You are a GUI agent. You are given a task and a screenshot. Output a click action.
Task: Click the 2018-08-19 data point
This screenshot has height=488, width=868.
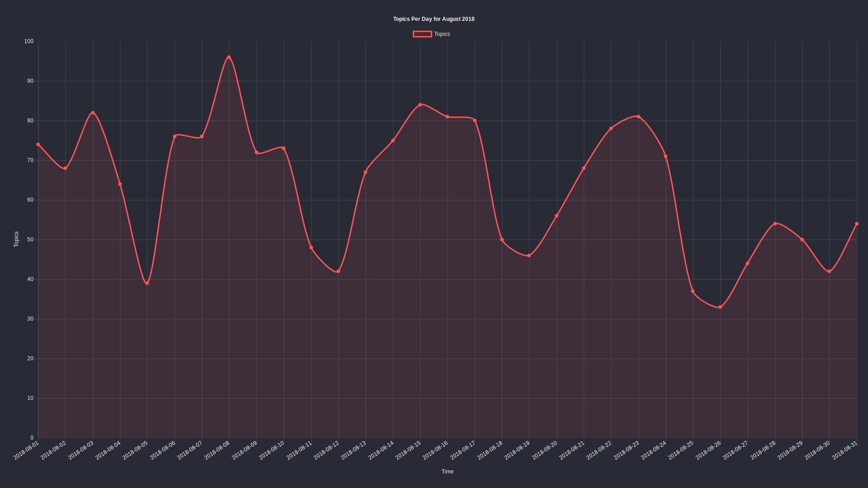pyautogui.click(x=529, y=255)
